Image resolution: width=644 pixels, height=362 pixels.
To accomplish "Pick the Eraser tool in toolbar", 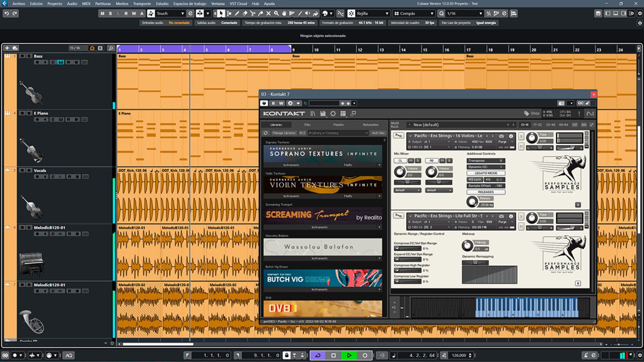I will 245,14.
